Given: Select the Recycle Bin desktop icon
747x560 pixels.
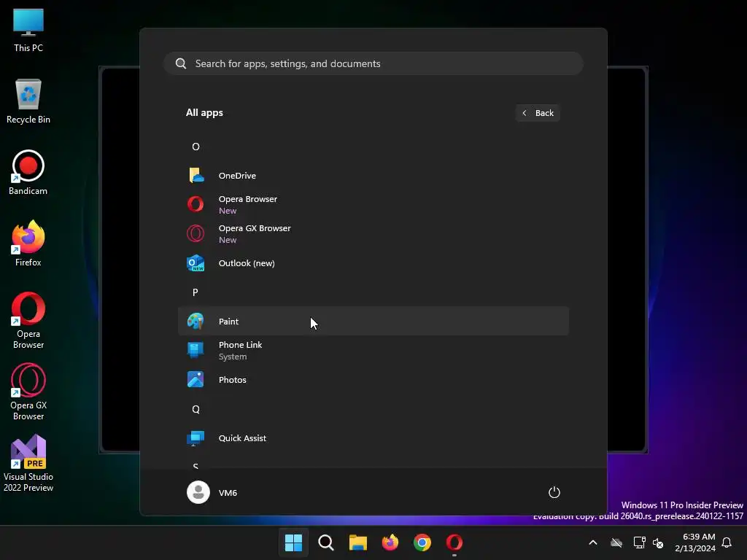Looking at the screenshot, I should [x=28, y=101].
